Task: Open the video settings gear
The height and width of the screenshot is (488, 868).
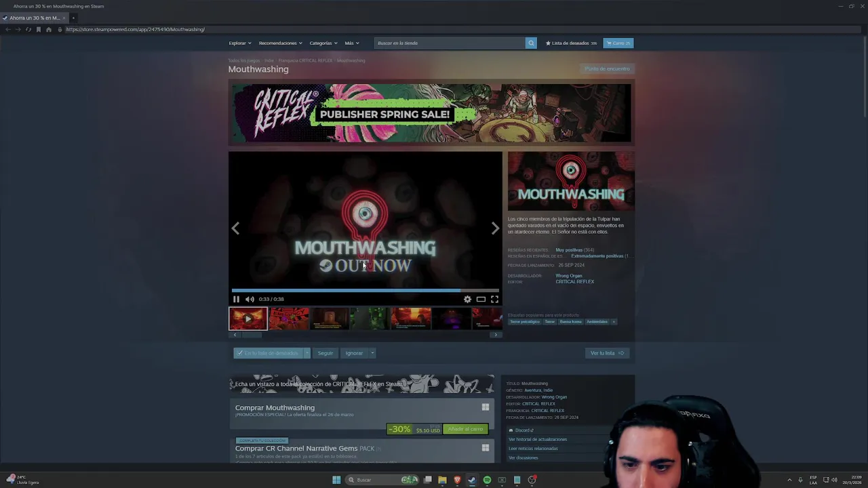Action: [x=467, y=299]
